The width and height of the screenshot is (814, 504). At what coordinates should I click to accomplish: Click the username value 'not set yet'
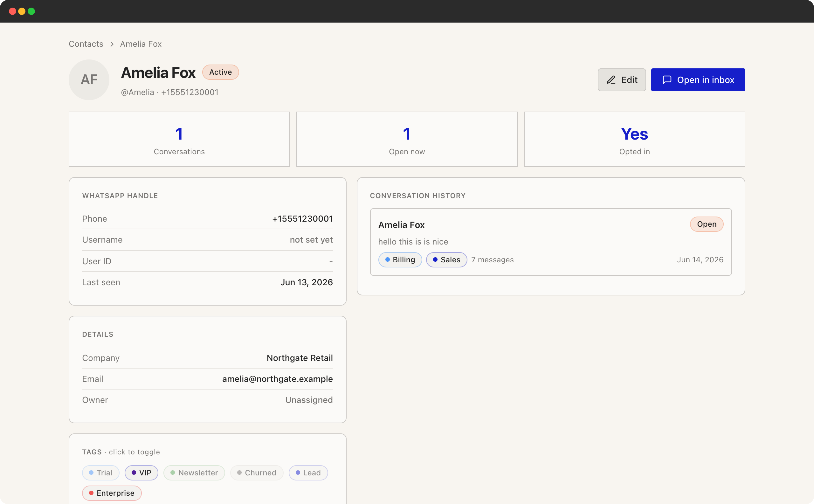pyautogui.click(x=311, y=240)
